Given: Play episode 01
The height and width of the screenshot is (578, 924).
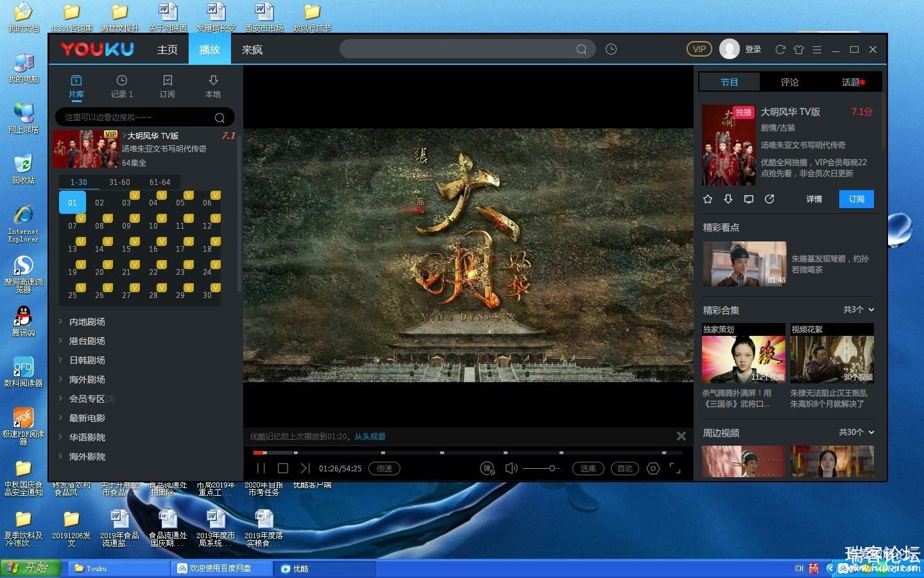Looking at the screenshot, I should click(x=73, y=202).
